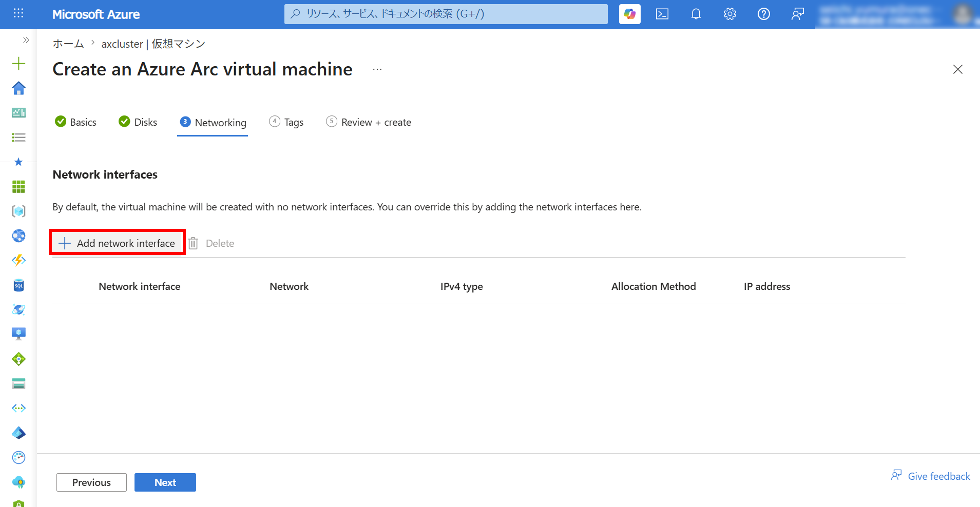Open SQL databases sidebar icon
The width and height of the screenshot is (980, 507).
(18, 285)
